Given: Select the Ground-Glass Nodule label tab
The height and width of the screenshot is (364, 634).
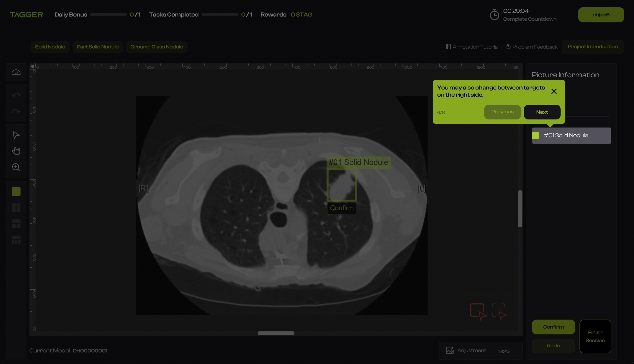Looking at the screenshot, I should [x=157, y=47].
